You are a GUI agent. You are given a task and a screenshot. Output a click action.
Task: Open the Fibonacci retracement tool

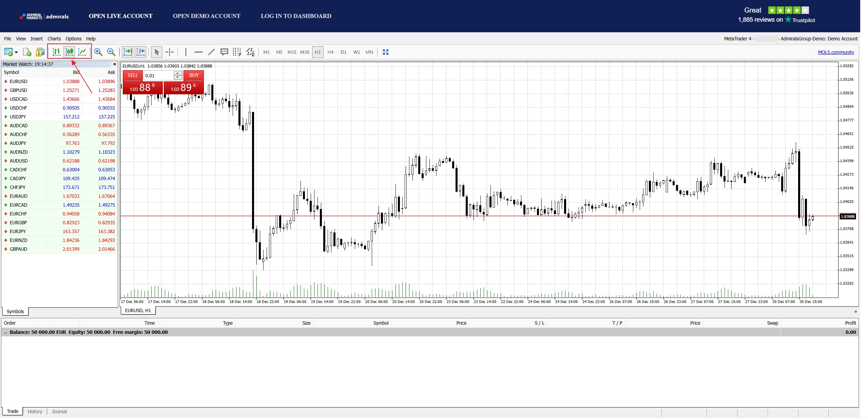click(237, 52)
